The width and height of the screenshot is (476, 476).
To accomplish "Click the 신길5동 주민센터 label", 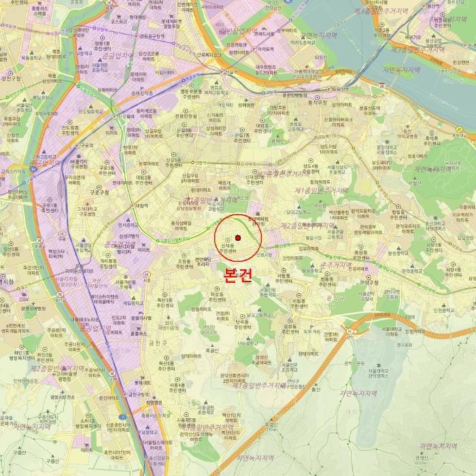I will pyautogui.click(x=173, y=163).
